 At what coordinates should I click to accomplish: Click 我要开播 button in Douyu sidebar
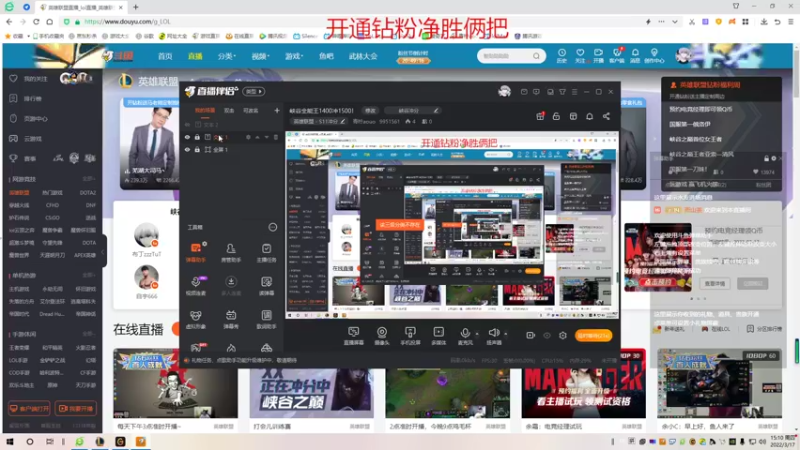tap(76, 408)
